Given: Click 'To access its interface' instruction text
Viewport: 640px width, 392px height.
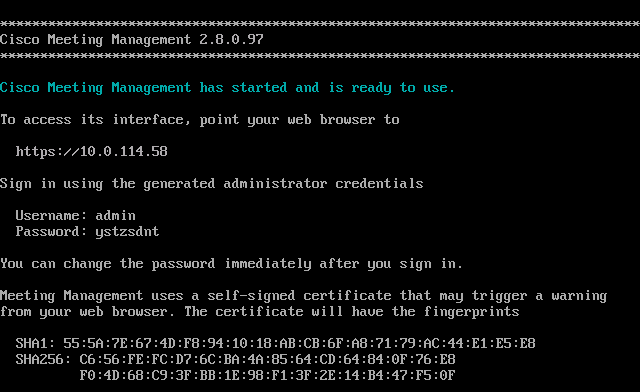Looking at the screenshot, I should click(200, 120).
